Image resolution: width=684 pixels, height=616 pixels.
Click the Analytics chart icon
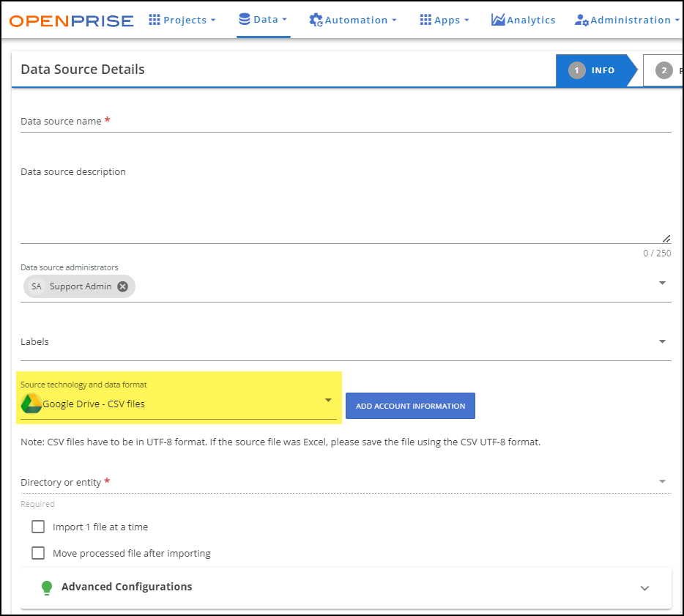coord(498,20)
